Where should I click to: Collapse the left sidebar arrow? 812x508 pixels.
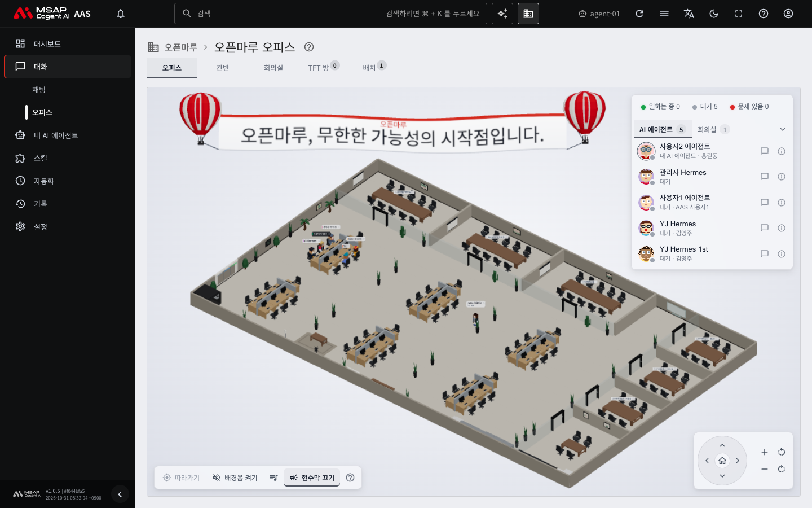(x=120, y=494)
